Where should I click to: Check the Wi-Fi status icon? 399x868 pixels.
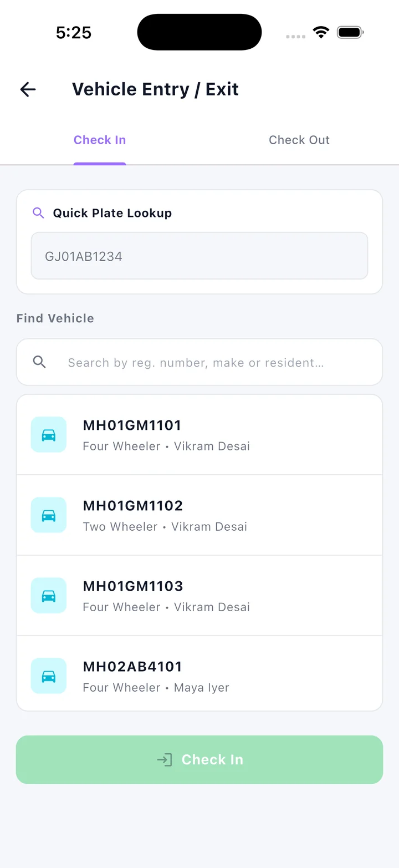coord(321,32)
